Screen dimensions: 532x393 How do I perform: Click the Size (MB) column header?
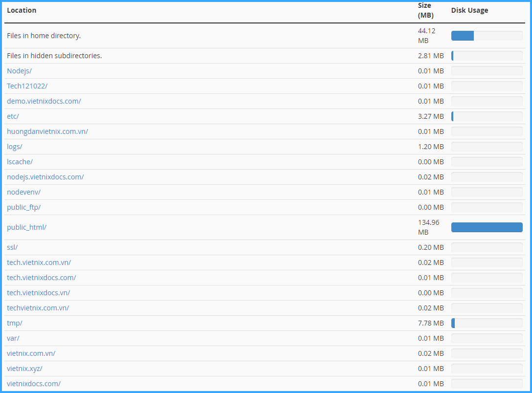426,10
